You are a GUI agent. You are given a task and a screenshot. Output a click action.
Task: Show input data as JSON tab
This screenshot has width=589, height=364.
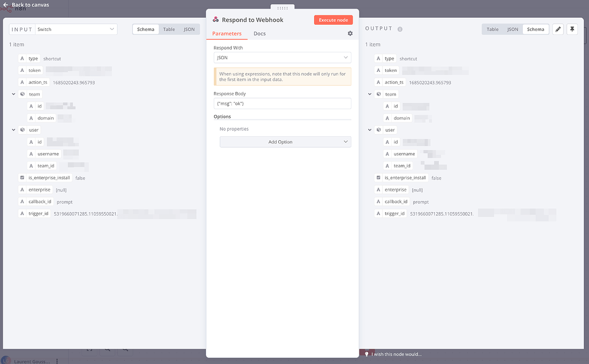tap(189, 29)
